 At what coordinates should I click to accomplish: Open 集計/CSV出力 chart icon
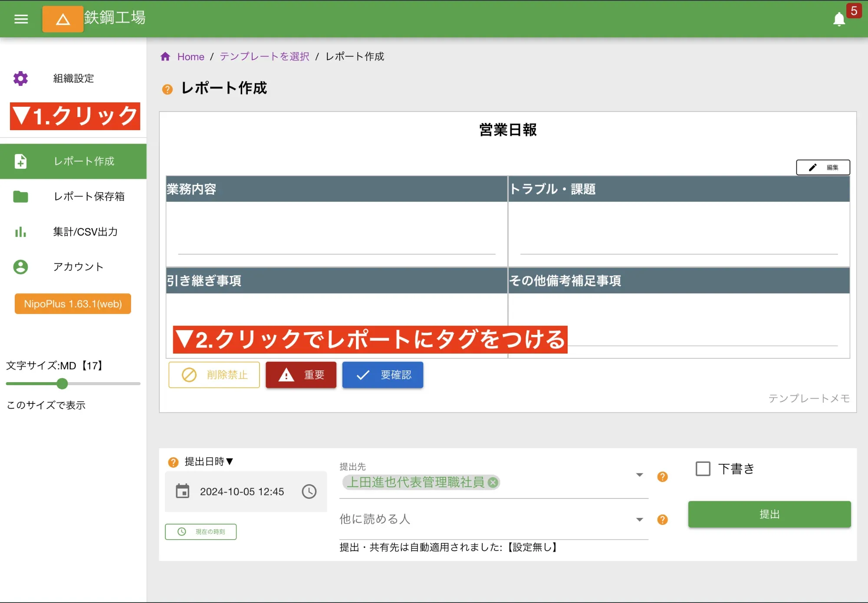pos(20,232)
